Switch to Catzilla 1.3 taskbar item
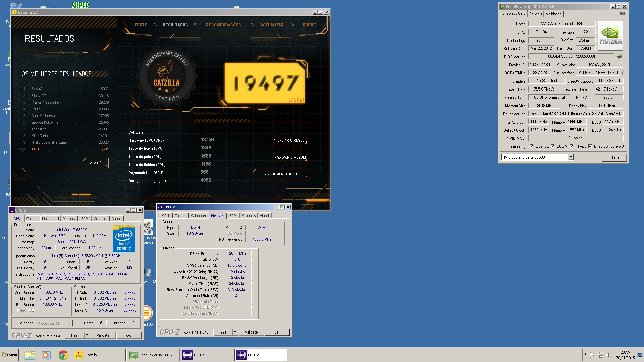 [x=99, y=355]
